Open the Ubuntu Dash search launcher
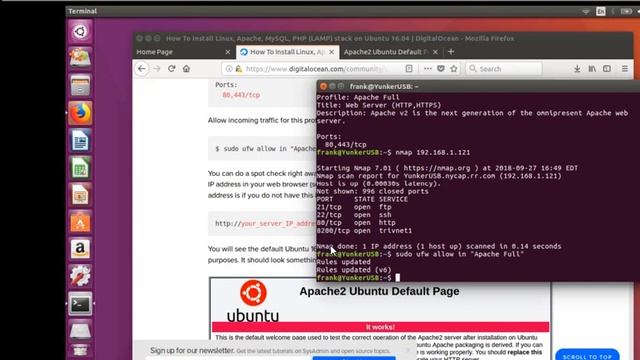This screenshot has height=360, width=640. coord(80,31)
